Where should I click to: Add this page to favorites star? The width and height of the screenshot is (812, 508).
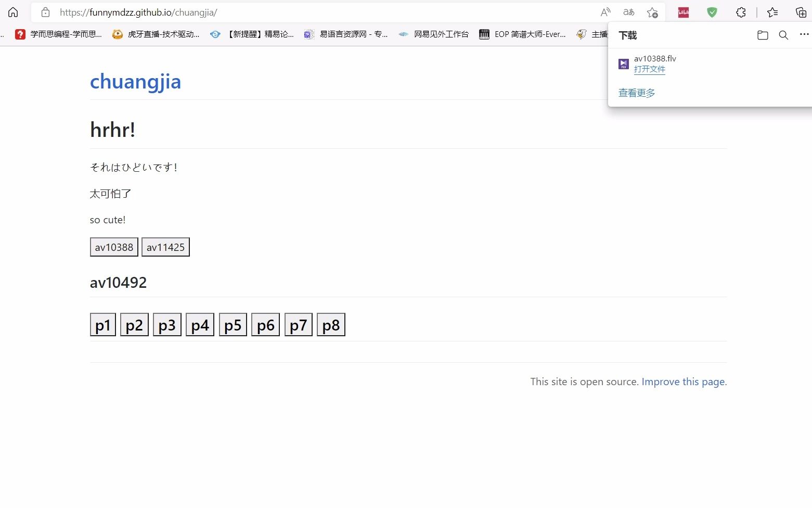pos(652,12)
